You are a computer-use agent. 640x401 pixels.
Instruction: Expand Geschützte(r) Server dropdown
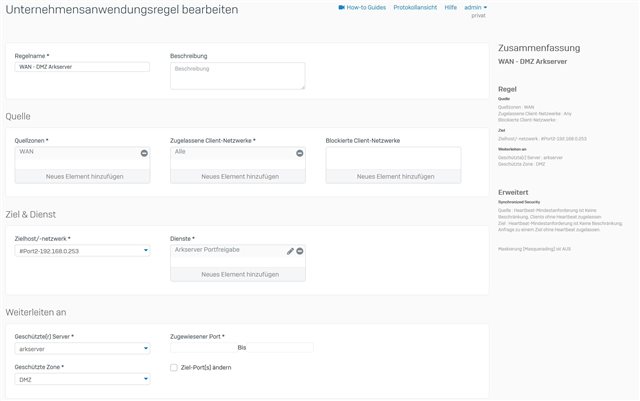(82, 349)
